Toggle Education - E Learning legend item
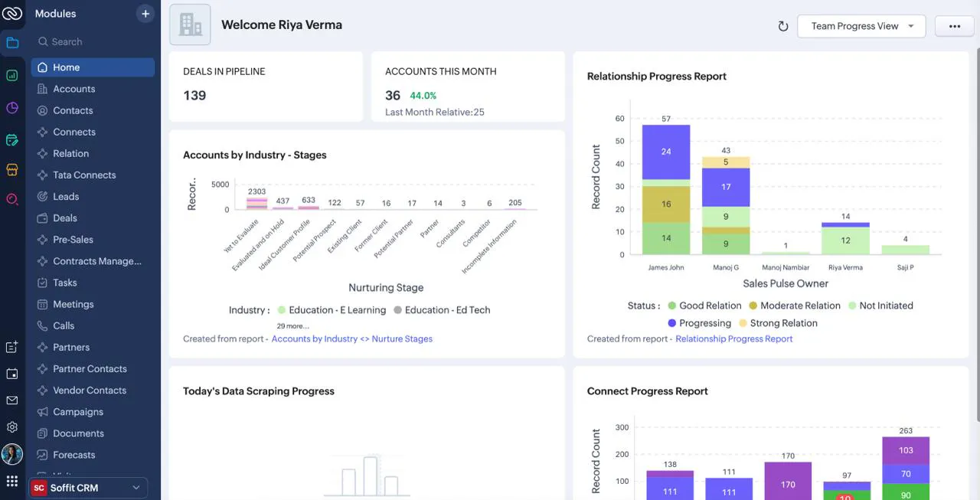 [x=332, y=310]
